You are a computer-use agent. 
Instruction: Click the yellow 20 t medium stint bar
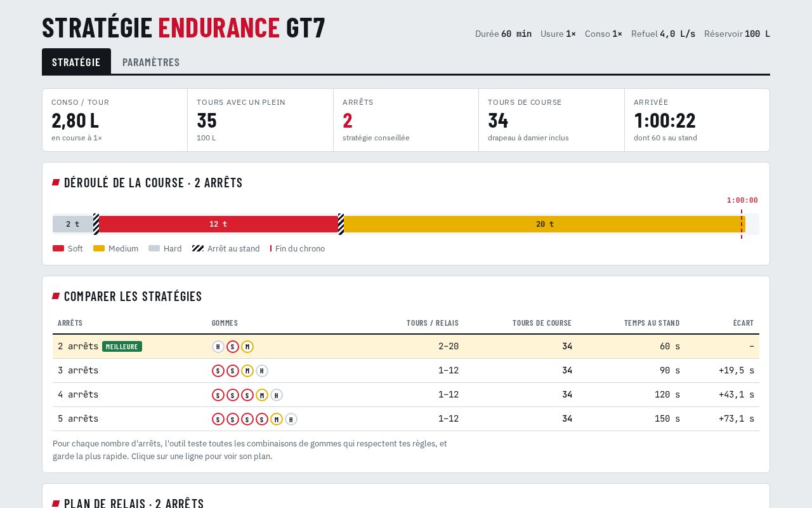pyautogui.click(x=544, y=224)
